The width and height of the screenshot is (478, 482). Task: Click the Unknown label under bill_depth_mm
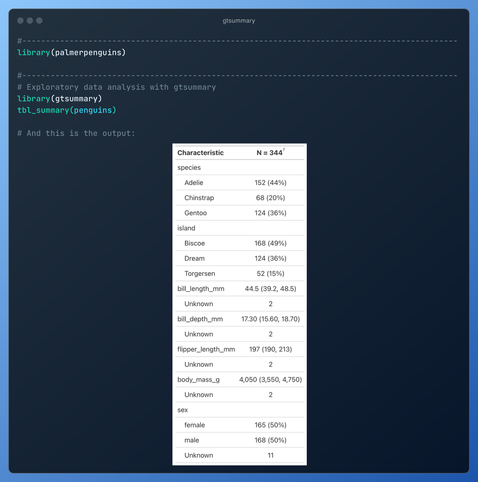tap(199, 334)
